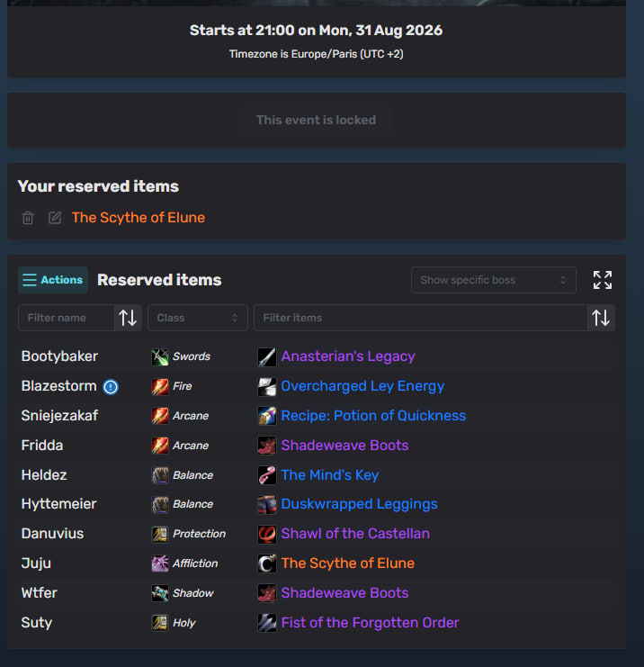Open the Show specific boss dropdown
Screen dimensions: 644x667
pos(493,280)
